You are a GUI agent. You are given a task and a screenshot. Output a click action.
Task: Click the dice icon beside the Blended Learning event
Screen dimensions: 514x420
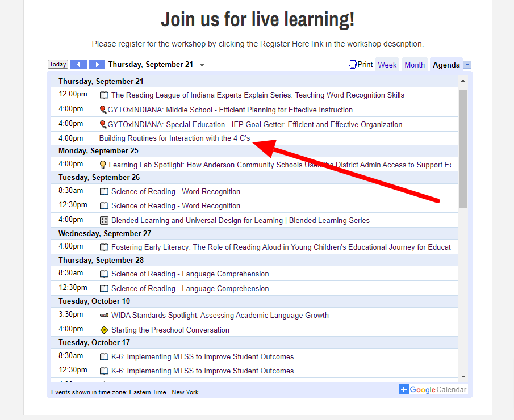(103, 220)
